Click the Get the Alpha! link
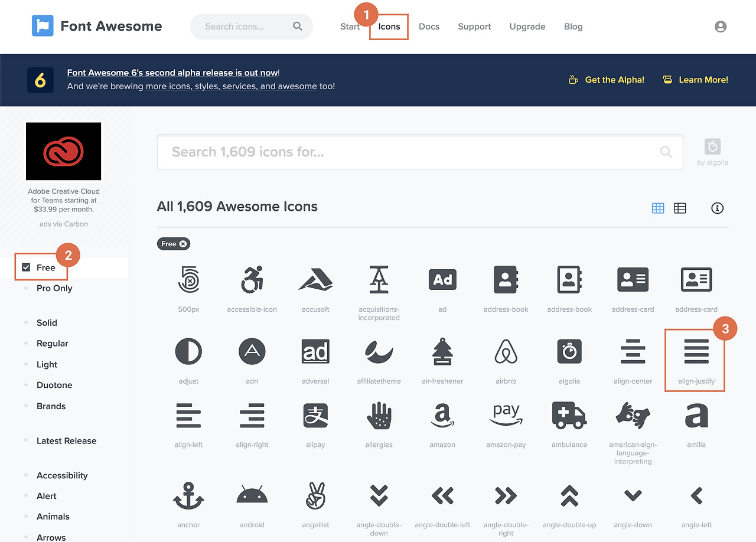756x542 pixels. click(x=614, y=80)
